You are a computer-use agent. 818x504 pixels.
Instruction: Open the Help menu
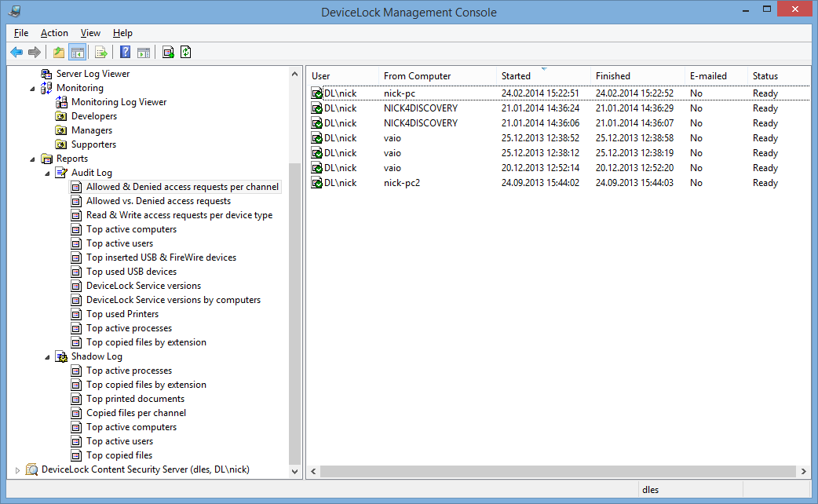122,33
